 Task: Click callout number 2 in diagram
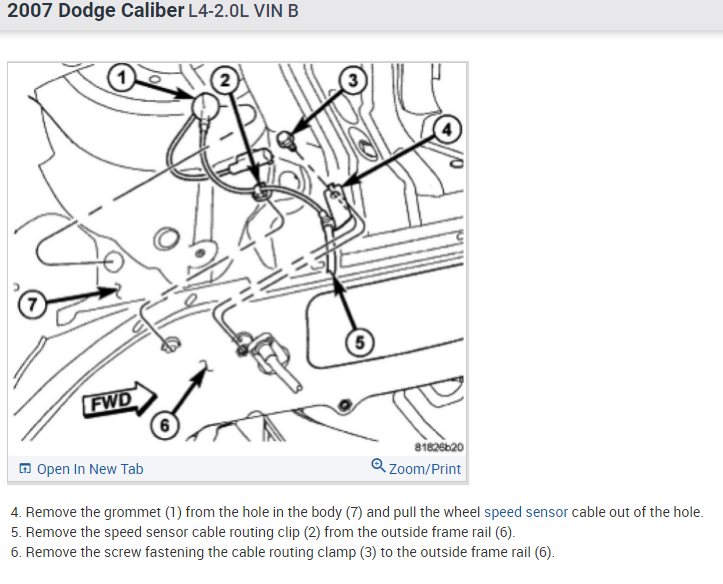tap(225, 80)
